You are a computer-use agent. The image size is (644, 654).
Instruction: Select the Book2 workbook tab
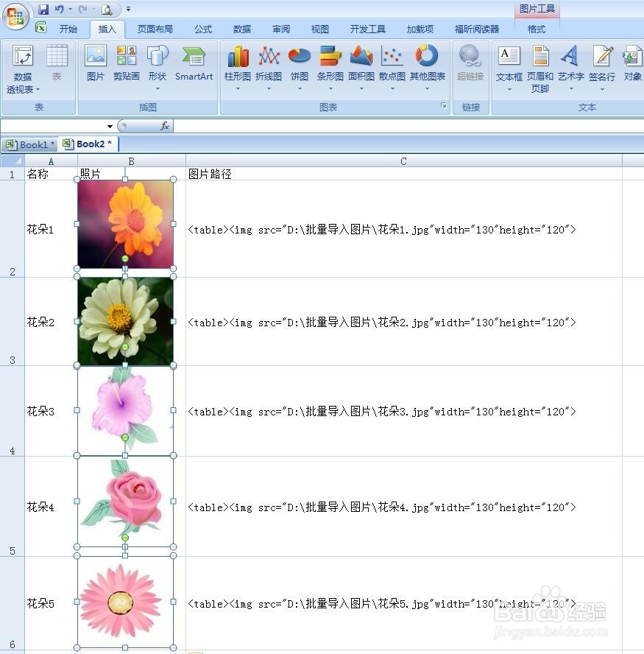pyautogui.click(x=88, y=144)
